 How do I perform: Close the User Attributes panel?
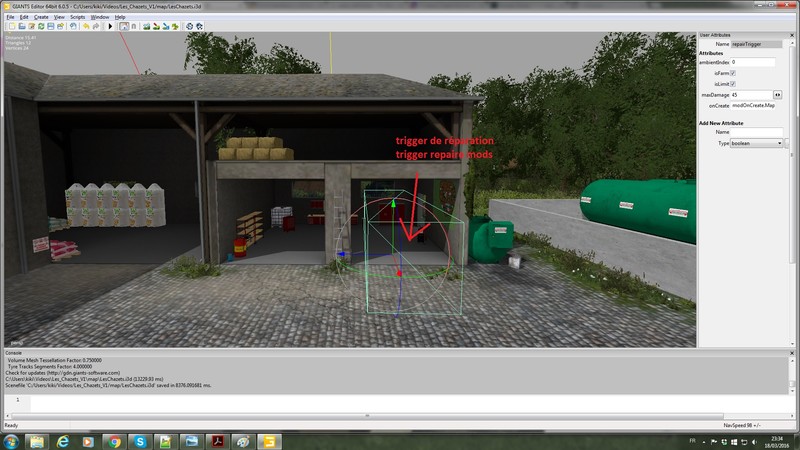tap(793, 36)
